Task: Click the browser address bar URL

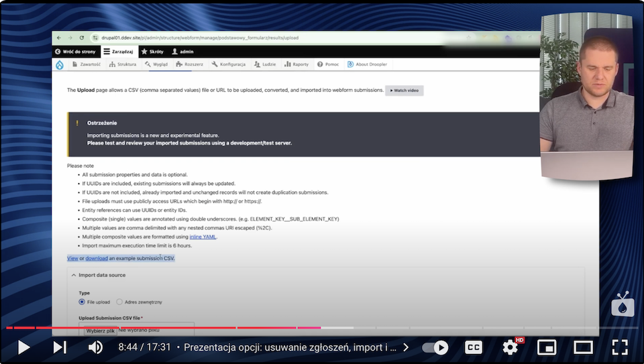Action: (200, 38)
